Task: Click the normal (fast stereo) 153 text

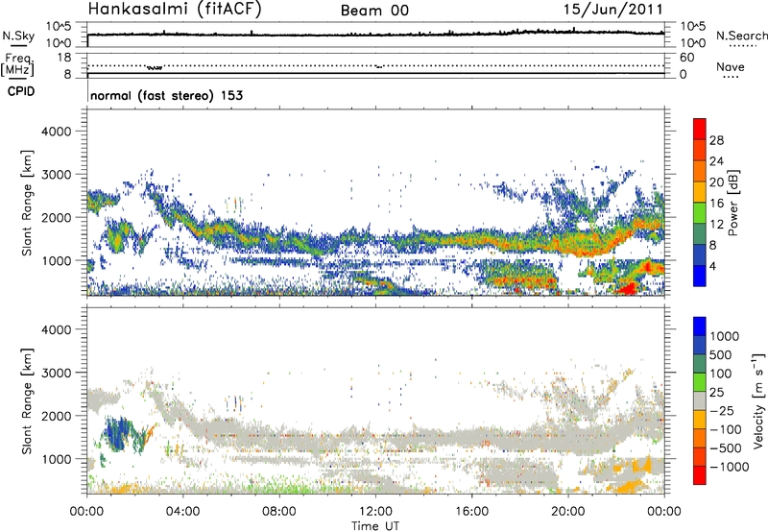Action: click(166, 95)
